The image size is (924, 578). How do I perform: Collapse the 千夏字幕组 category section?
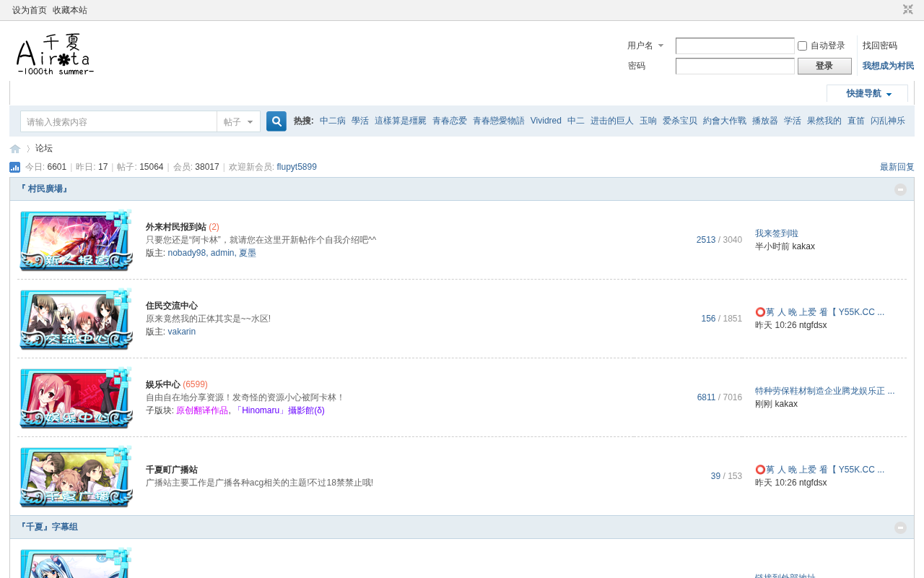(x=900, y=527)
